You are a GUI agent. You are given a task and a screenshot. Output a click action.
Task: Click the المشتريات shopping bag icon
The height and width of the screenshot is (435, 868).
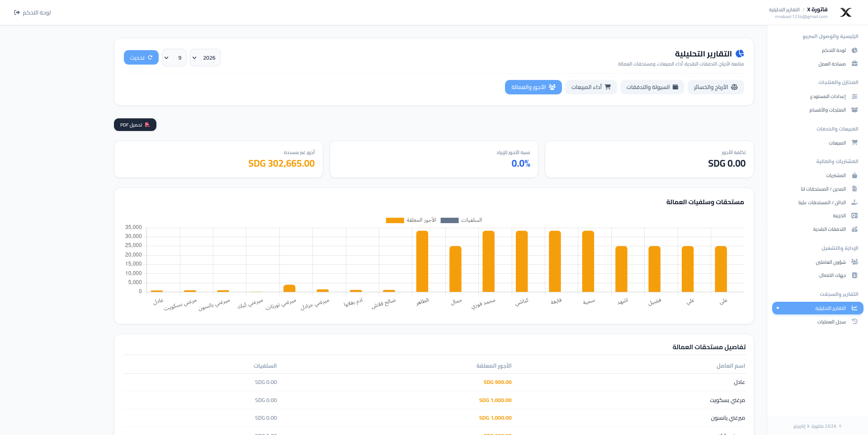coord(854,175)
